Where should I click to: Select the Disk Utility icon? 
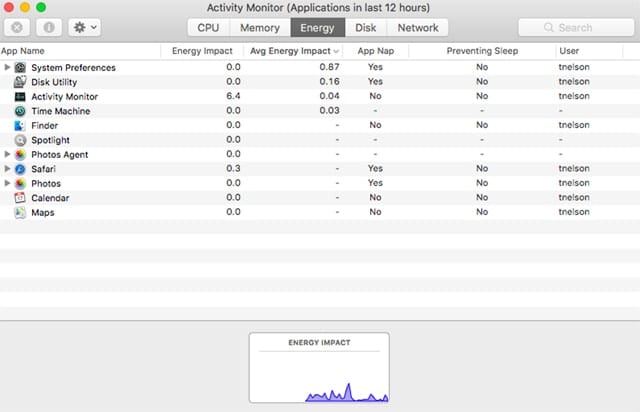21,82
